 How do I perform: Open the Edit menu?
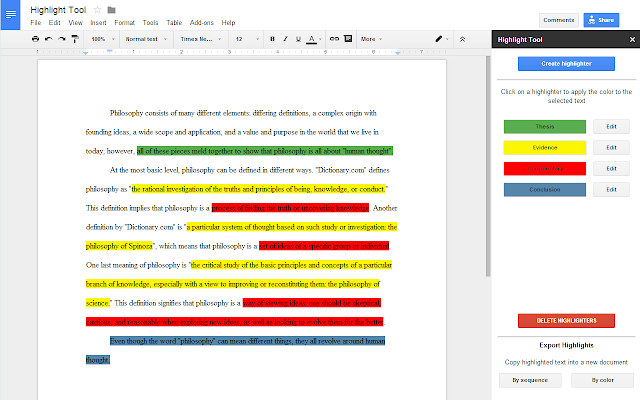click(x=54, y=22)
